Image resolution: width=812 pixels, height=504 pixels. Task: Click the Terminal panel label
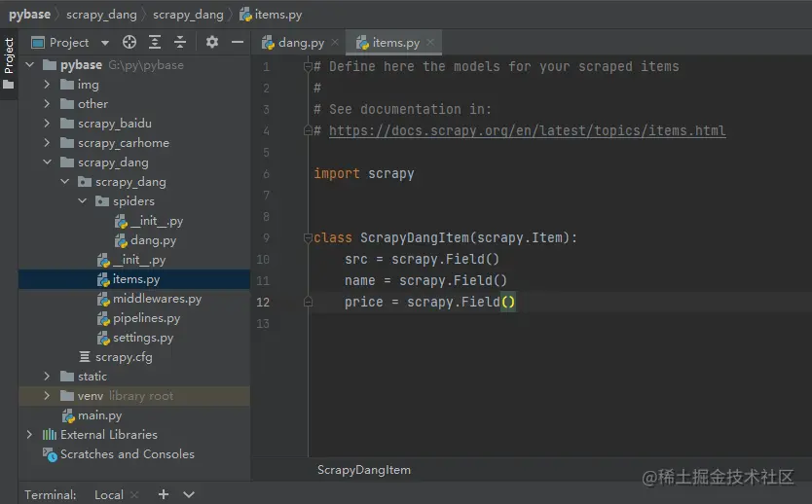coord(51,494)
